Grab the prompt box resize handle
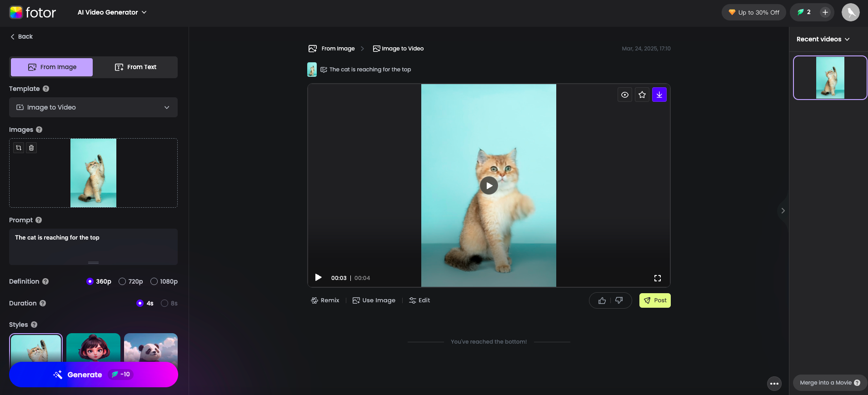Viewport: 868px width, 395px height. point(93,263)
